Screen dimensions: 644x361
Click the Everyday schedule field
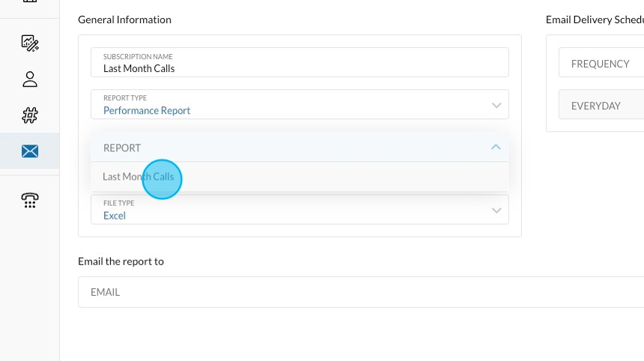[601, 106]
